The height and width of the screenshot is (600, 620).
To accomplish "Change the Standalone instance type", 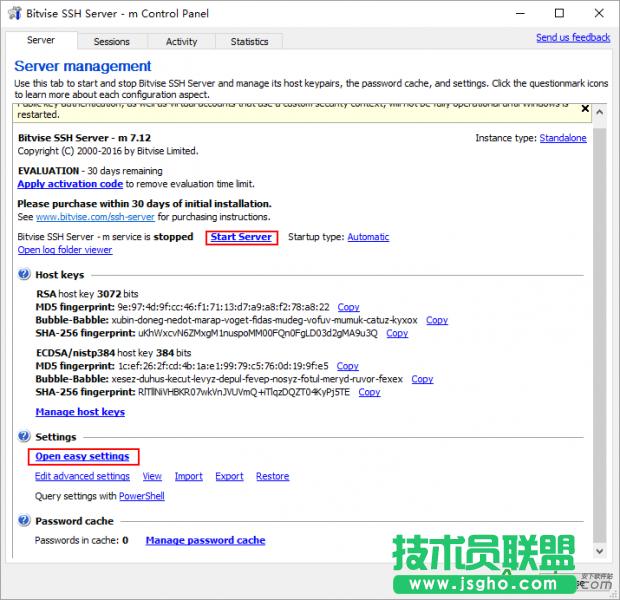I will tap(563, 138).
